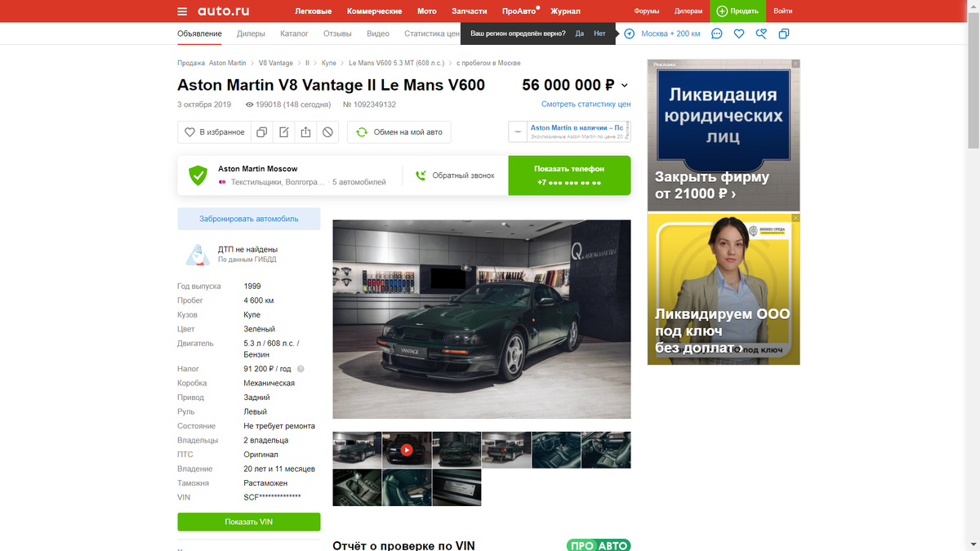Viewport: 980px width, 551px height.
Task: Go to the auto.ru logo home page
Action: click(x=223, y=11)
